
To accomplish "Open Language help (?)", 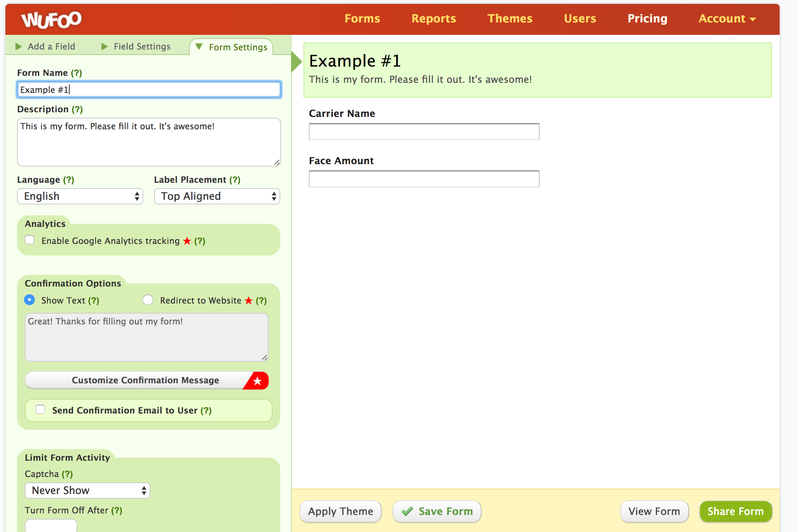I will point(69,180).
